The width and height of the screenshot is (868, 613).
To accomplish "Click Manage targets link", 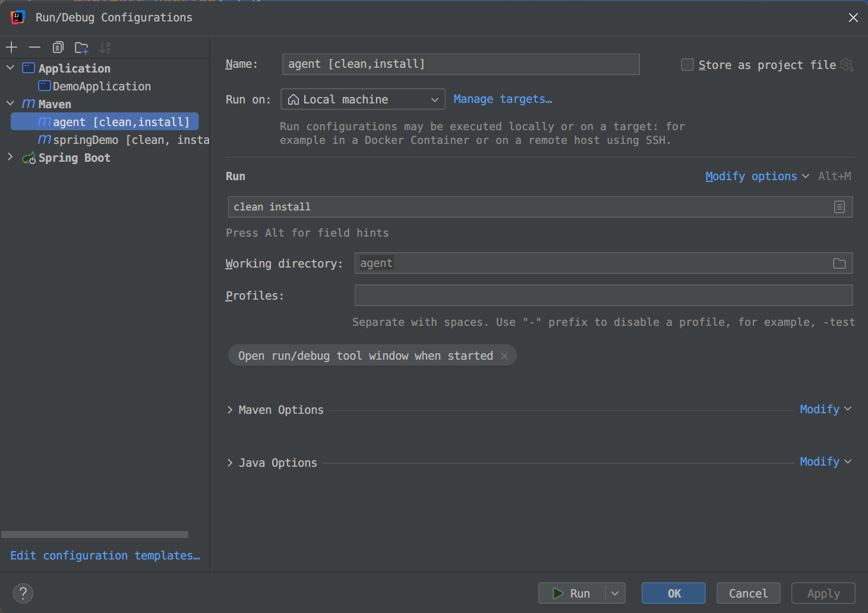I will tap(503, 99).
